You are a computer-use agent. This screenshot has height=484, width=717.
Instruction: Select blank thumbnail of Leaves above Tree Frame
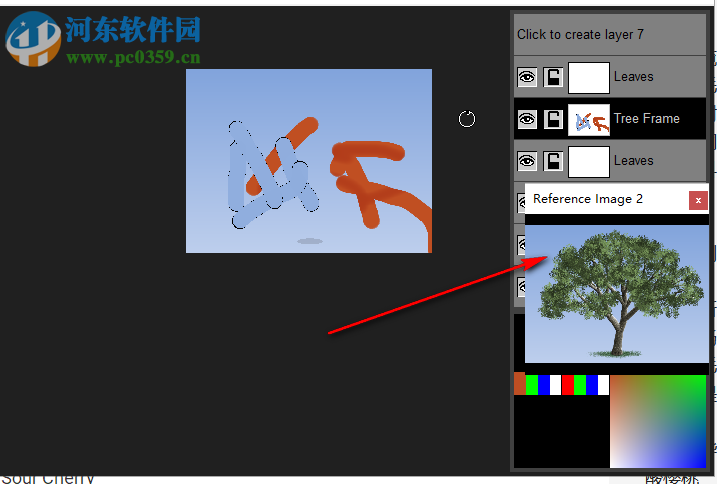click(x=589, y=78)
